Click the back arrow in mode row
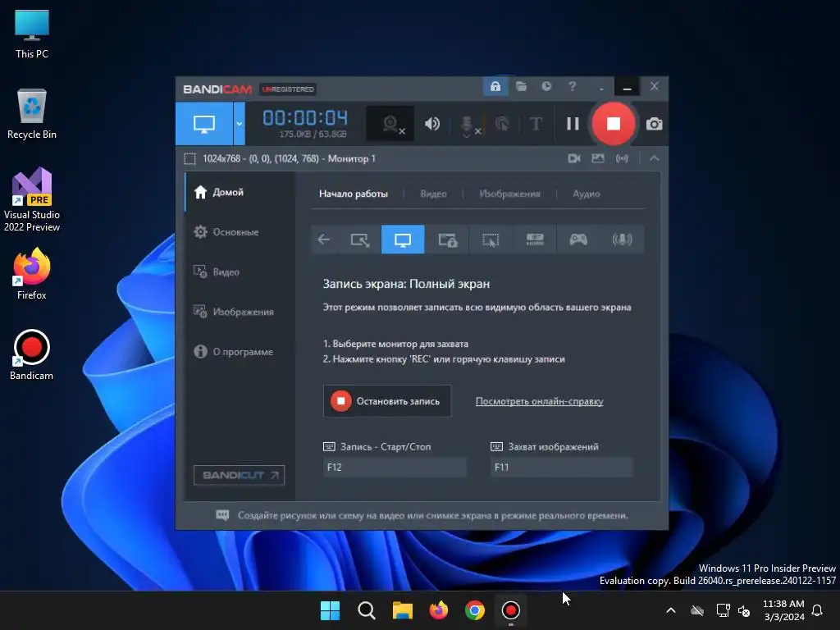840x630 pixels. (323, 240)
